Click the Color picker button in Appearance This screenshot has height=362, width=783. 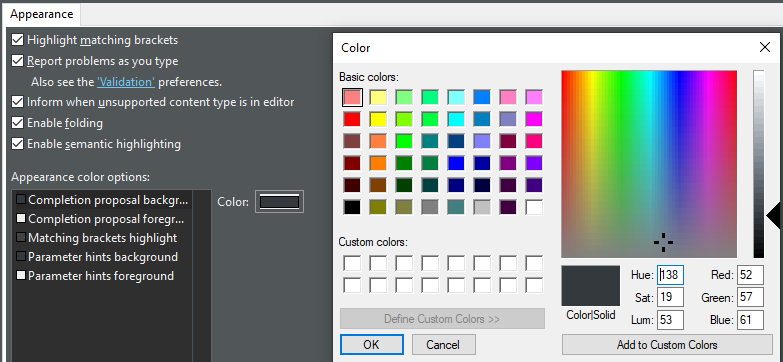tap(279, 202)
